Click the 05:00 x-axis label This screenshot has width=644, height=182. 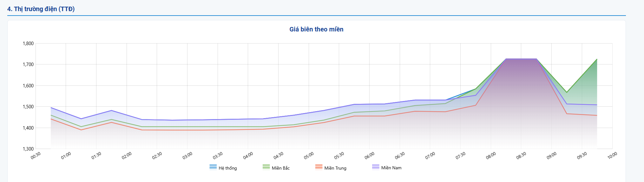(309, 156)
